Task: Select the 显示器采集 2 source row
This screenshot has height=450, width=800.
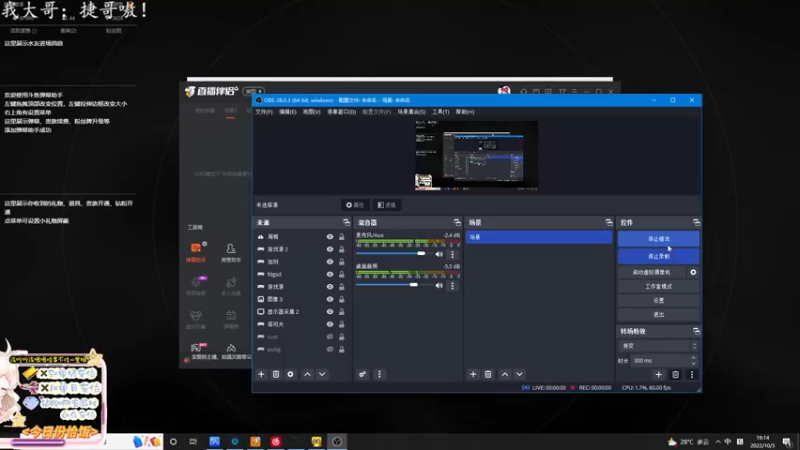Action: pos(301,312)
